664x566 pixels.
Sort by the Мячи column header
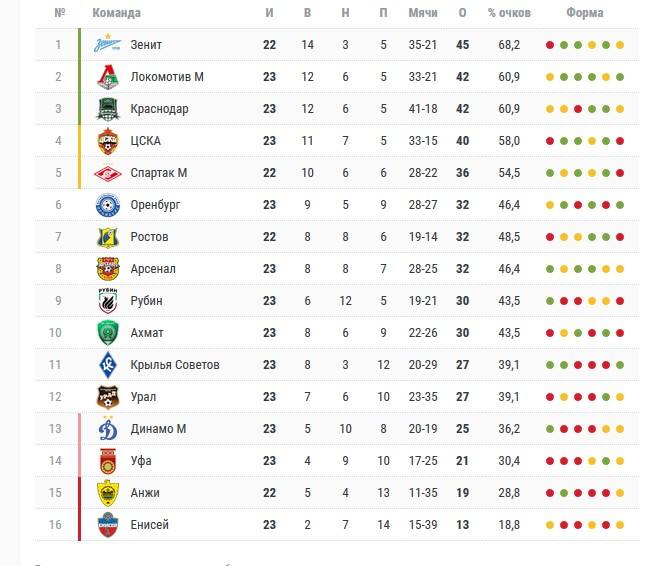coord(423,13)
